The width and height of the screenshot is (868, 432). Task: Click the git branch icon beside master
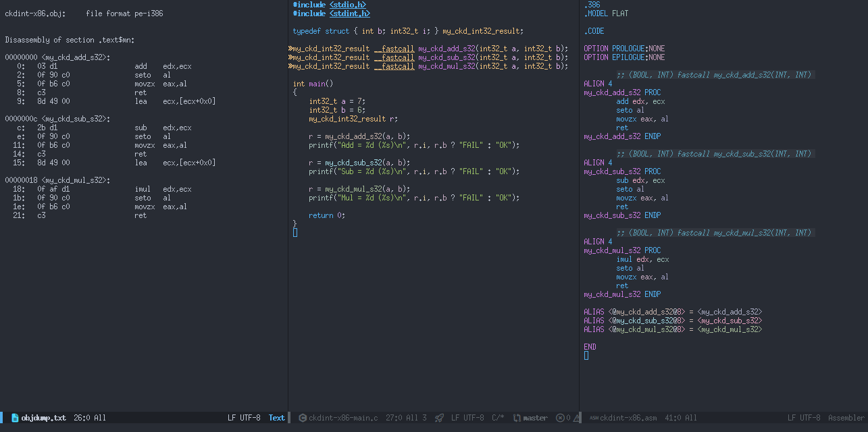(x=517, y=418)
